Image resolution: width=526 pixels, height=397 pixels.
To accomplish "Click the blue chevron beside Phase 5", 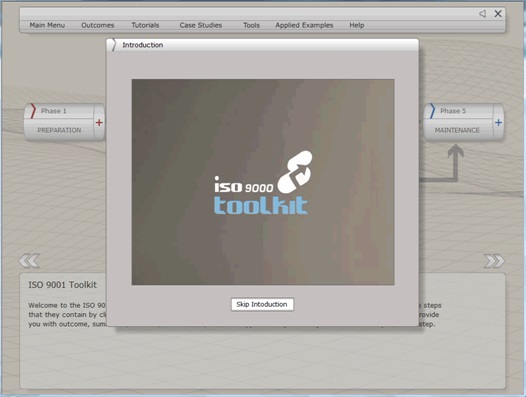I will point(432,111).
